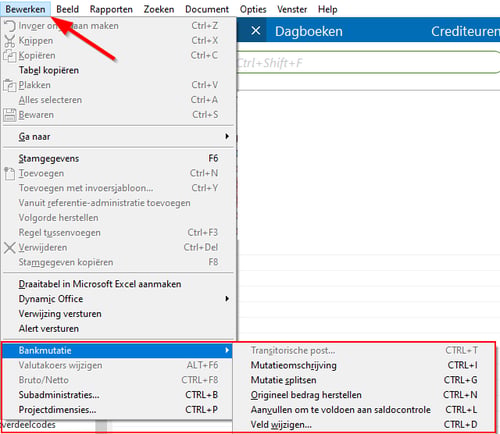
Task: Click the X icon for Verwijderen
Action: click(x=10, y=248)
